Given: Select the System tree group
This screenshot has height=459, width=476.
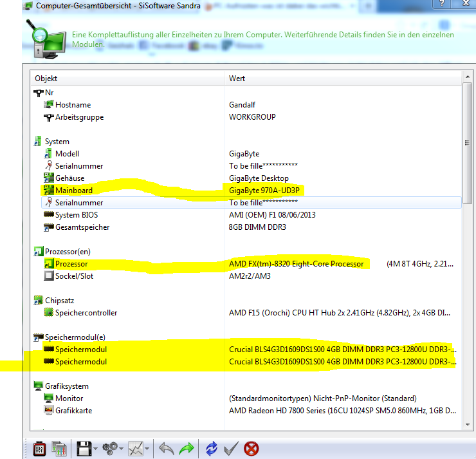Looking at the screenshot, I should [57, 142].
